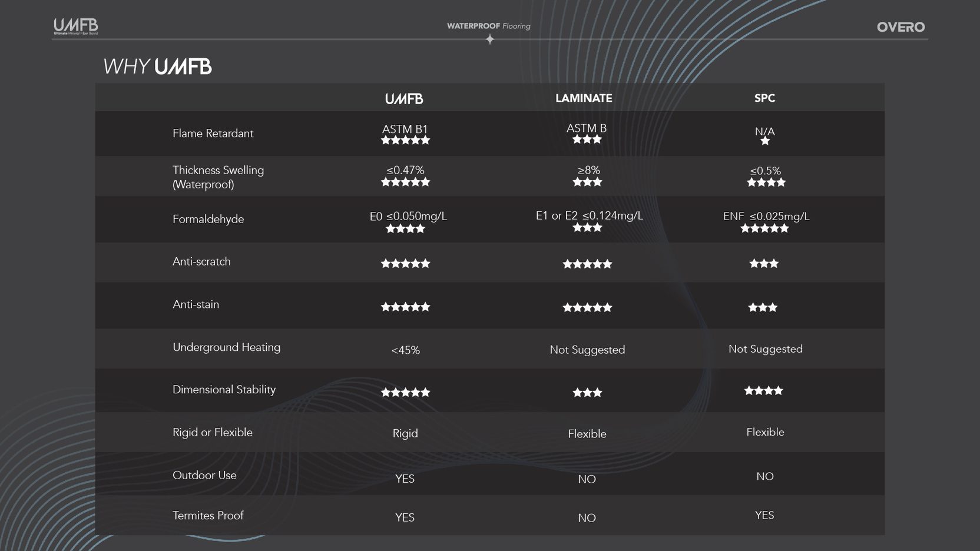Click YES for SPC Termites Proof
The width and height of the screenshot is (980, 551).
[x=764, y=515]
